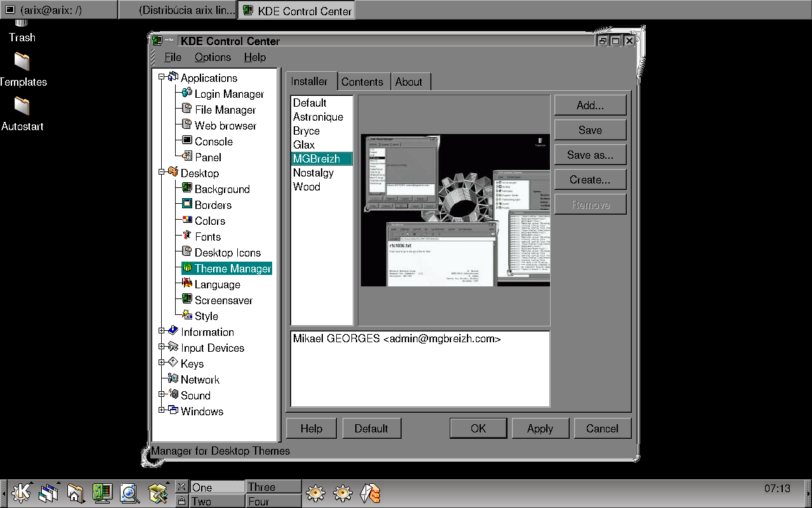Screen dimensions: 812x508
Task: Click the Default button at bottom
Action: click(371, 429)
